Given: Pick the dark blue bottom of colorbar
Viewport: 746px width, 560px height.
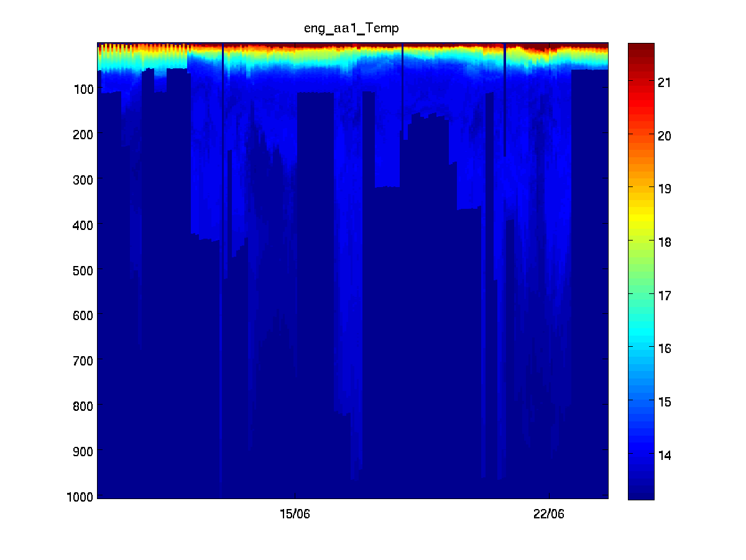Looking at the screenshot, I should (641, 492).
